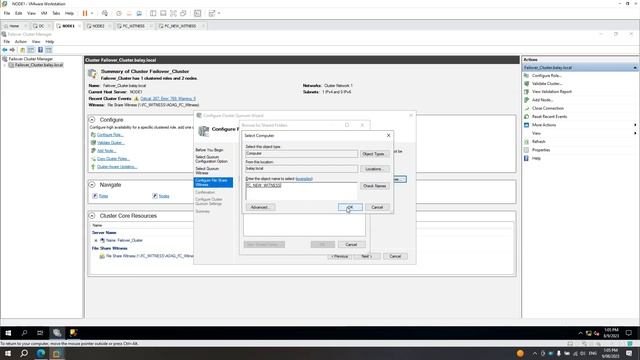Open VMware Tabs menu
The image size is (640, 360).
coord(56,13)
